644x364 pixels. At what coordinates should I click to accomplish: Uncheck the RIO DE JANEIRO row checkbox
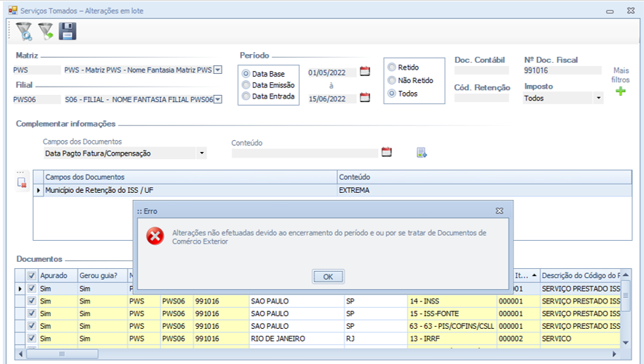30,339
